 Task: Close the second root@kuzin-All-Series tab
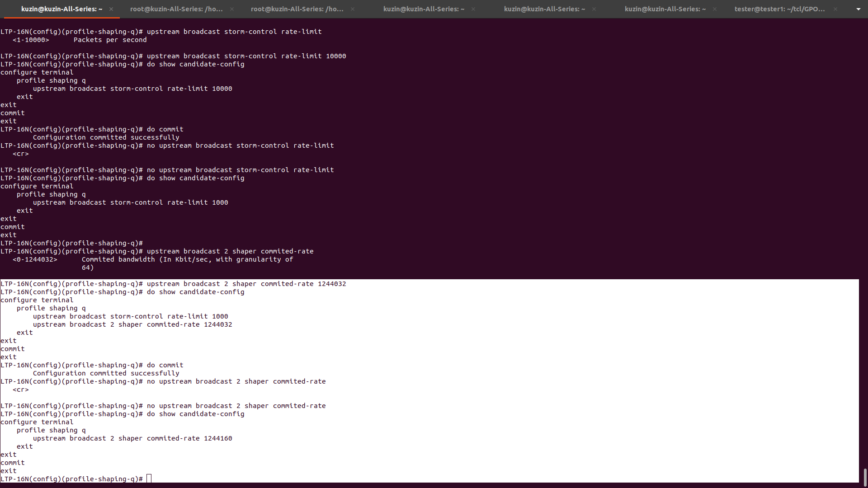353,9
